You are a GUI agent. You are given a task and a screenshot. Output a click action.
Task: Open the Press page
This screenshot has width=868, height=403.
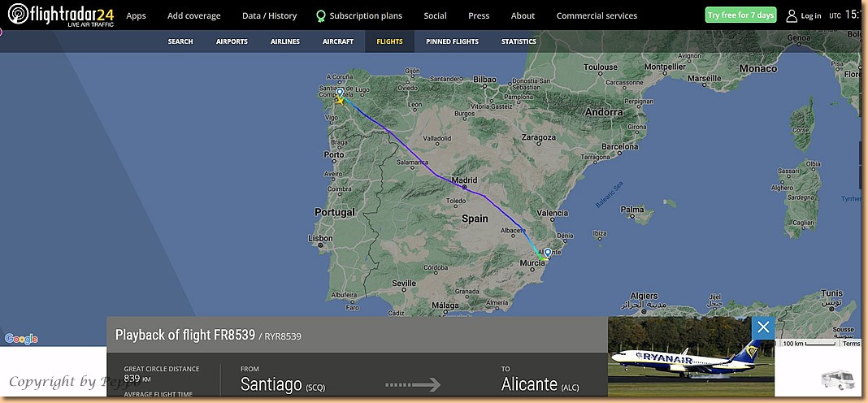tap(479, 15)
